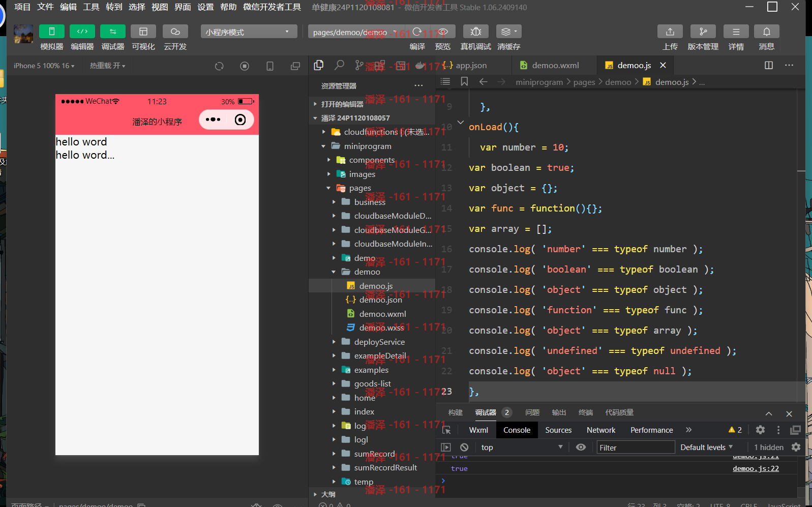Open the cloud development (云开发) button
The image size is (812, 507).
(x=175, y=32)
